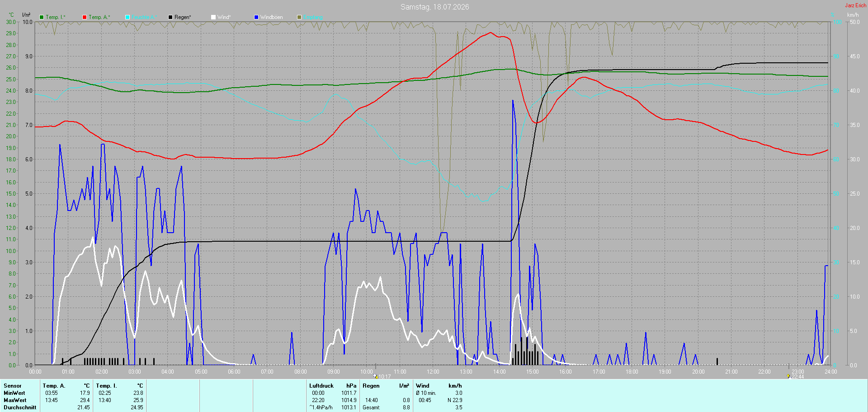Image resolution: width=868 pixels, height=412 pixels.
Task: Click the '18:00' time axis label
Action: (x=632, y=372)
